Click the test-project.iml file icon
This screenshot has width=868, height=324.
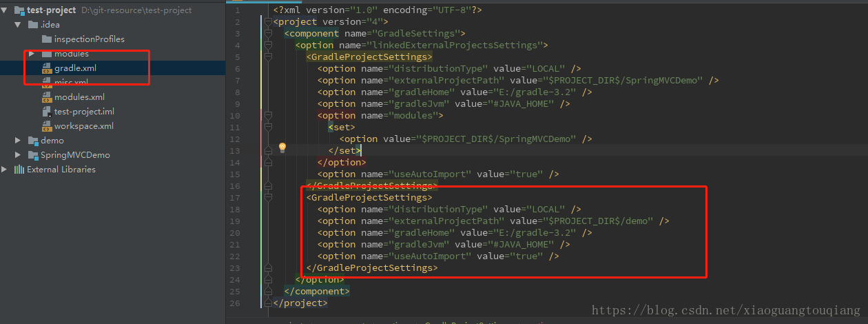coord(47,112)
